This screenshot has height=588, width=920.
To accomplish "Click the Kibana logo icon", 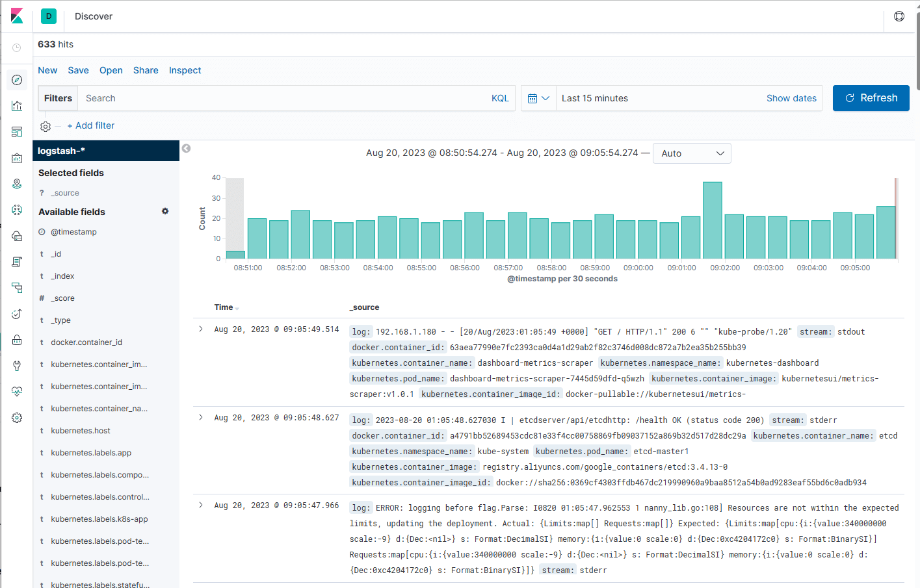I will [17, 16].
